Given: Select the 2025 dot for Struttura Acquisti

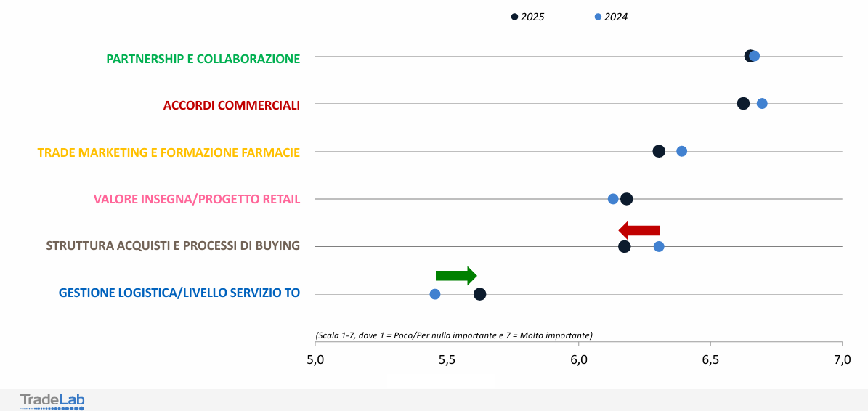Looking at the screenshot, I should coord(624,246).
